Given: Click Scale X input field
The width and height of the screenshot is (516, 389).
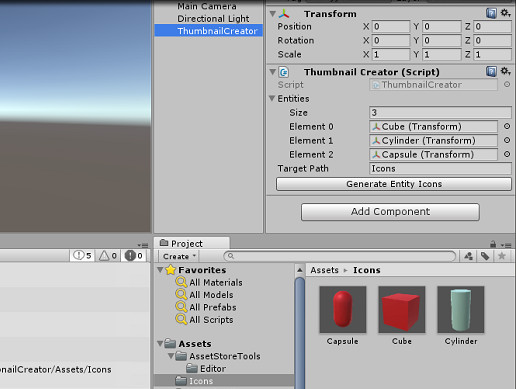Looking at the screenshot, I should click(x=391, y=54).
